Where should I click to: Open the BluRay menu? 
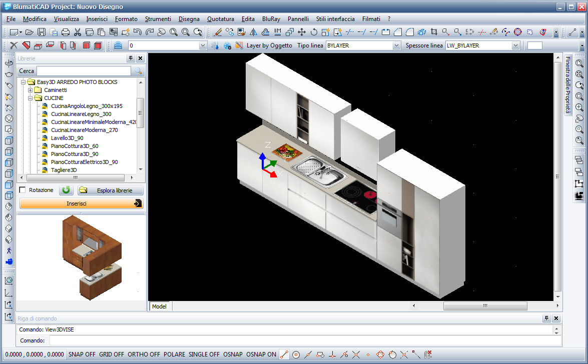pyautogui.click(x=271, y=19)
